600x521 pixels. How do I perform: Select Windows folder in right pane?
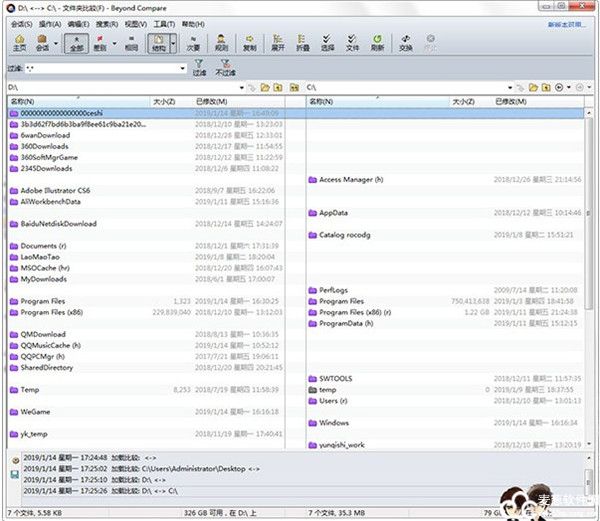334,423
